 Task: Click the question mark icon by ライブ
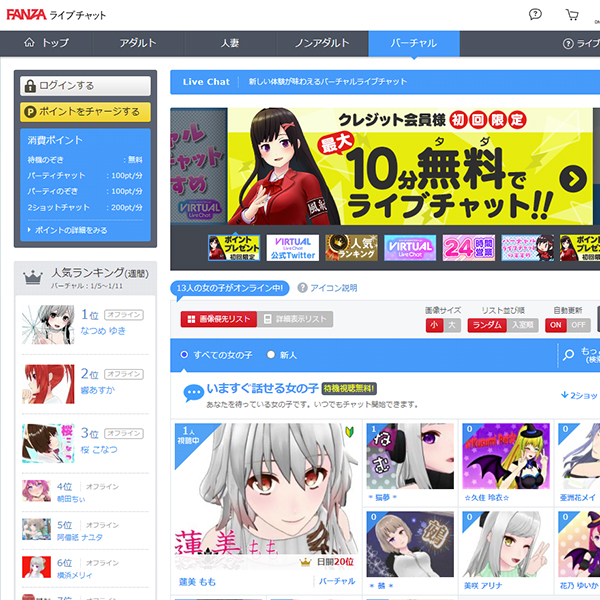(x=568, y=44)
